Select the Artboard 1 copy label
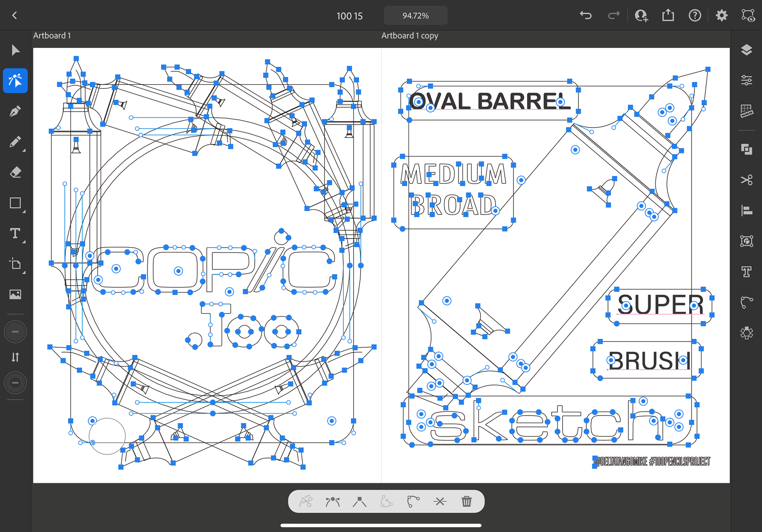Viewport: 762px width, 532px height. click(410, 35)
